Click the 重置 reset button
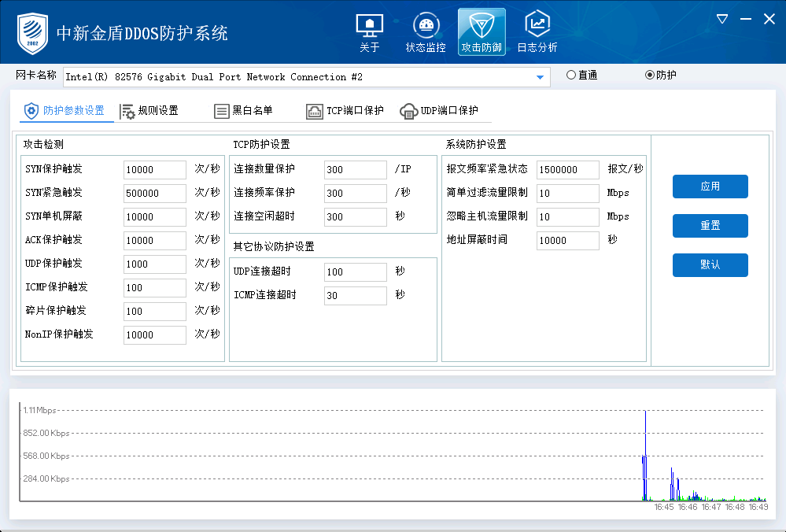The width and height of the screenshot is (786, 532). click(x=710, y=226)
